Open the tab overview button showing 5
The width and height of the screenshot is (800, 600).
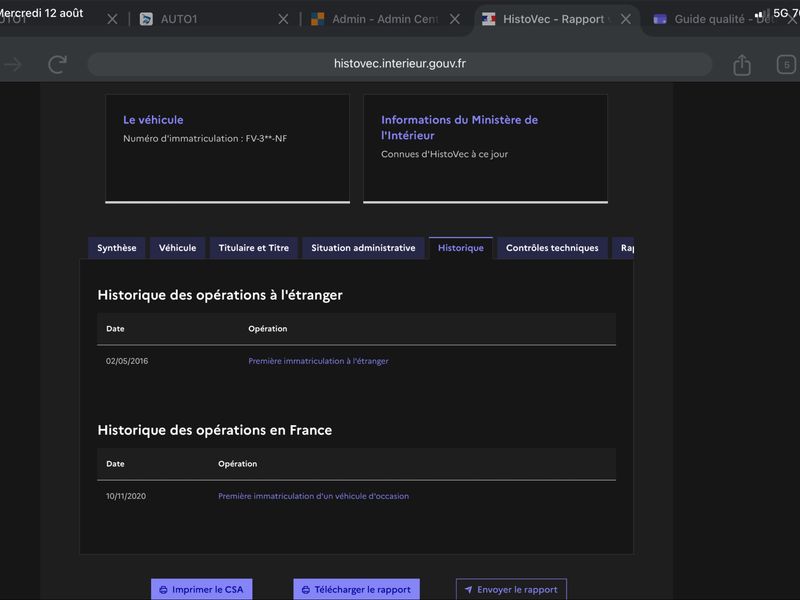(786, 64)
